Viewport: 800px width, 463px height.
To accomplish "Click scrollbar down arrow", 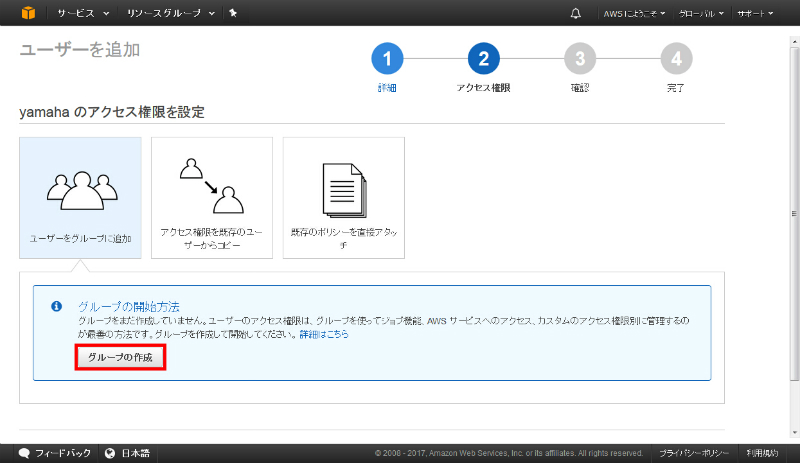I will point(794,433).
